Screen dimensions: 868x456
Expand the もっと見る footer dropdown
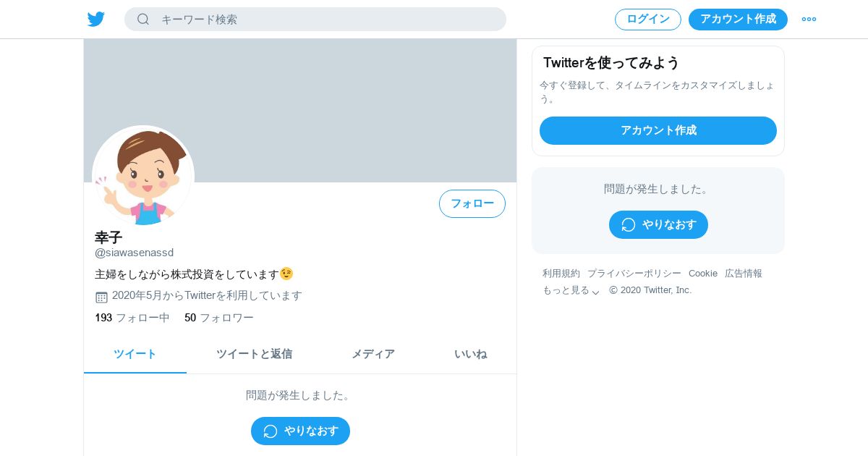(x=571, y=290)
